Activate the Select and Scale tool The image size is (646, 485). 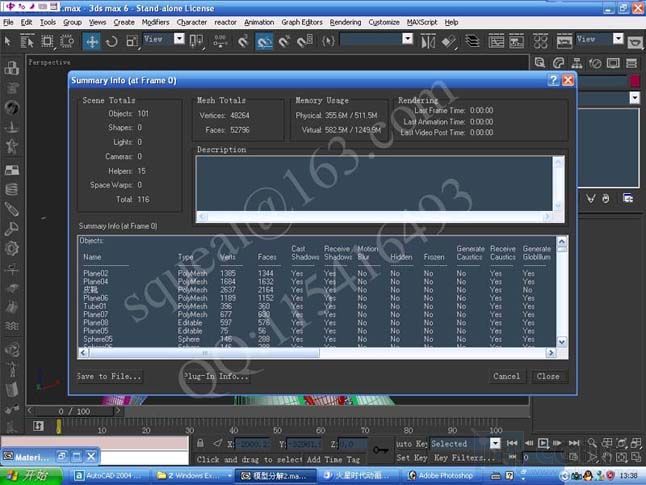click(132, 41)
